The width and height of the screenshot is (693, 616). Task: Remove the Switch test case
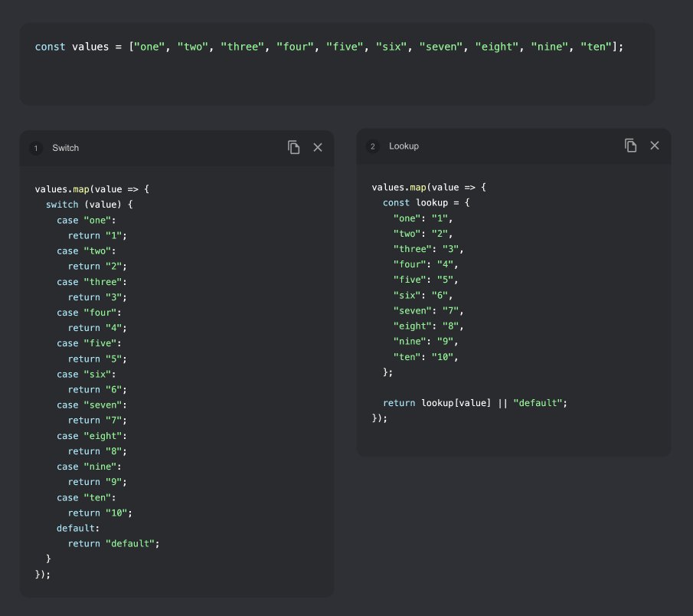(x=318, y=147)
